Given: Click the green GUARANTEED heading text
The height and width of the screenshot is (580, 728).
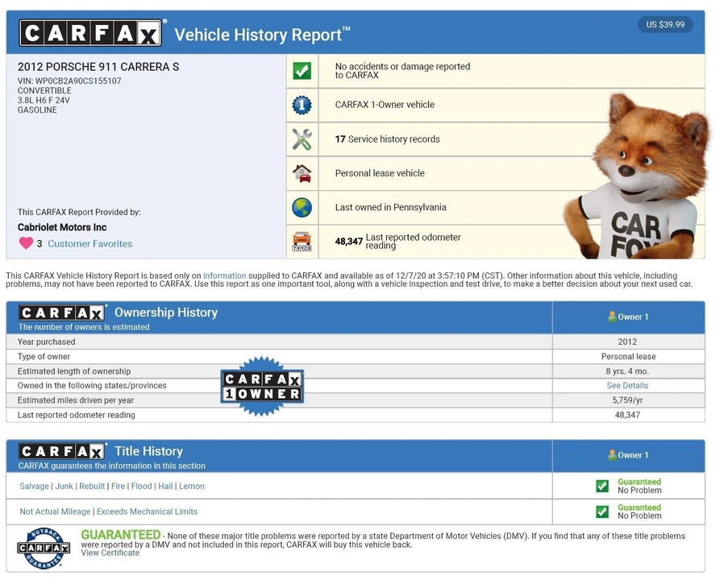Looking at the screenshot, I should pyautogui.click(x=121, y=535).
